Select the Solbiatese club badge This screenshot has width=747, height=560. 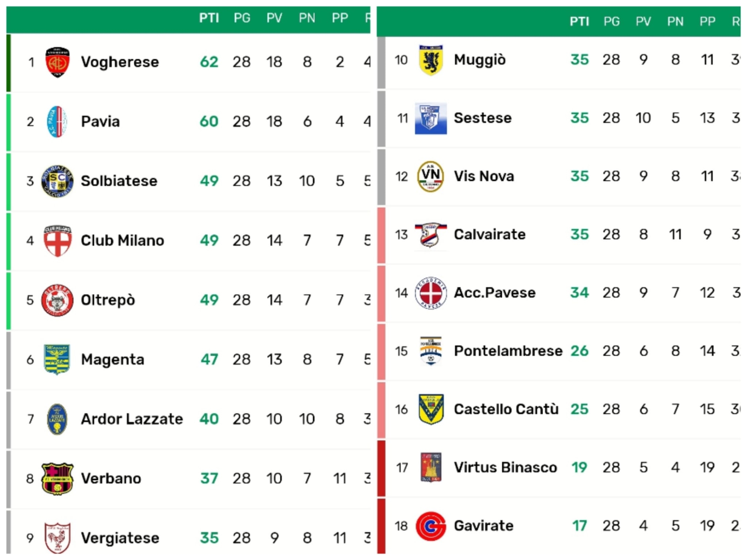[x=57, y=181]
